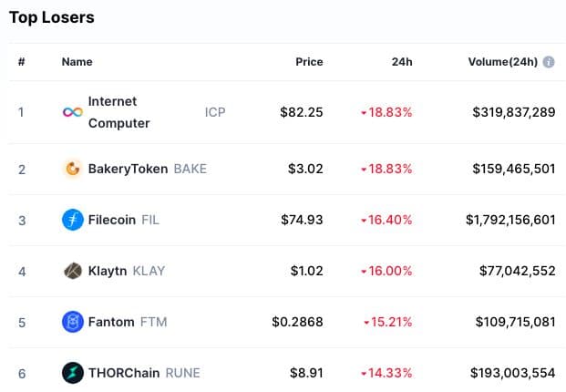Sort table by Name column header
Viewport: 566px width, 392px height.
click(x=77, y=62)
